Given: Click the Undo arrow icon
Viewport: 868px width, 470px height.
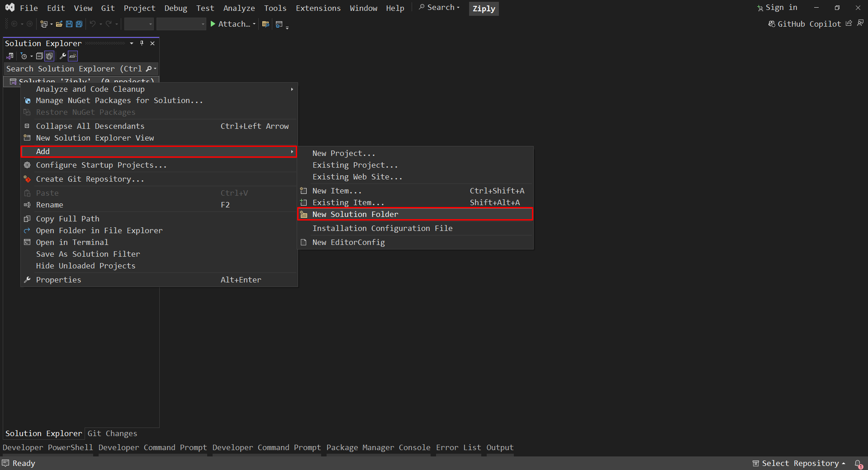Looking at the screenshot, I should pos(93,24).
